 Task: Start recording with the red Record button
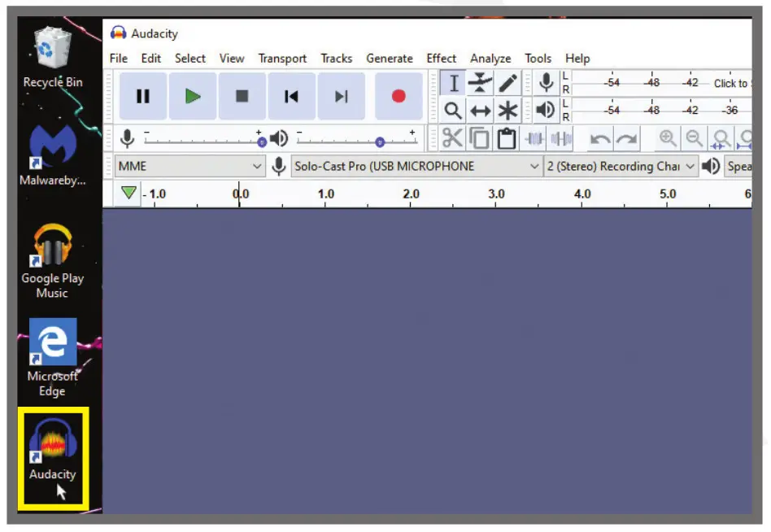(x=398, y=95)
